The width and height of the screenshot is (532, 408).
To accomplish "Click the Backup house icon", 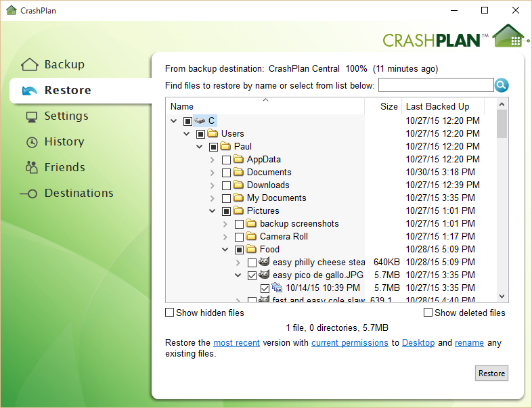I will [30, 65].
